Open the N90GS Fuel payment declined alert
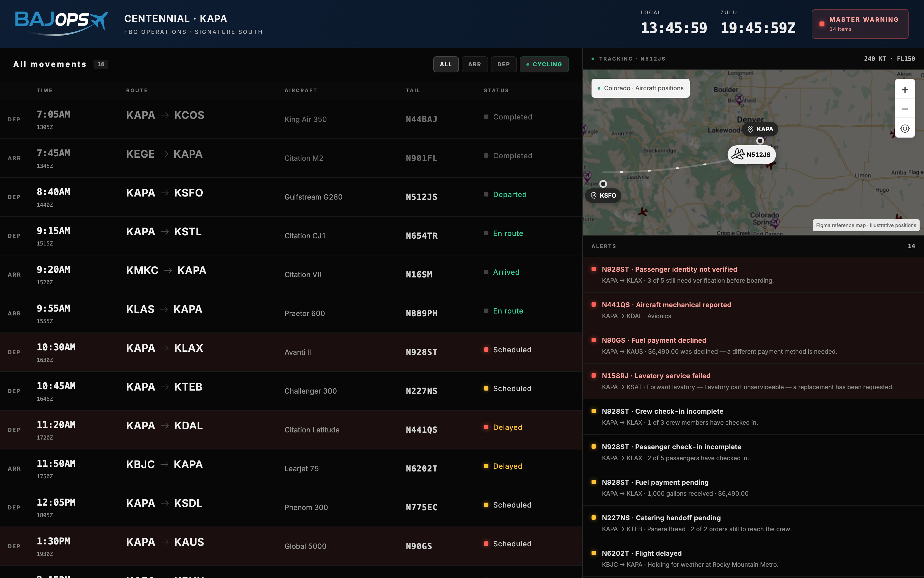The width and height of the screenshot is (924, 578). coord(753,346)
